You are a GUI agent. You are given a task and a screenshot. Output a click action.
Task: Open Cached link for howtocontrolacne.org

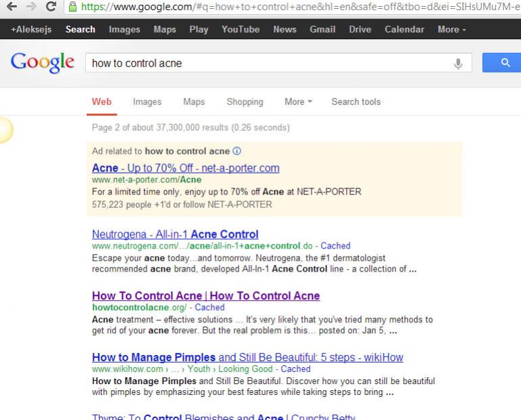pos(209,308)
